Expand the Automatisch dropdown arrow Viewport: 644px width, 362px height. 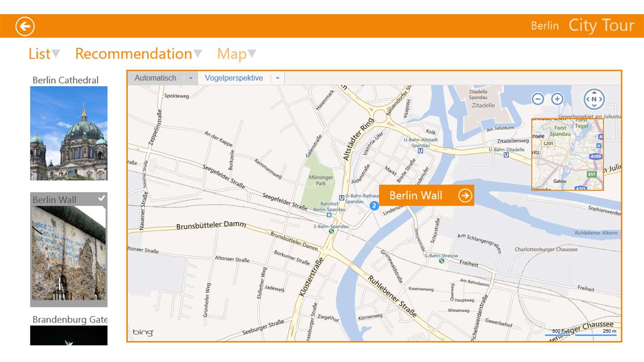pyautogui.click(x=191, y=78)
